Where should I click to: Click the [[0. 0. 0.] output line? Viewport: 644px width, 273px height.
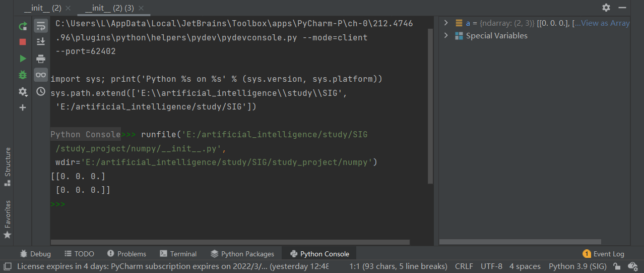point(78,177)
